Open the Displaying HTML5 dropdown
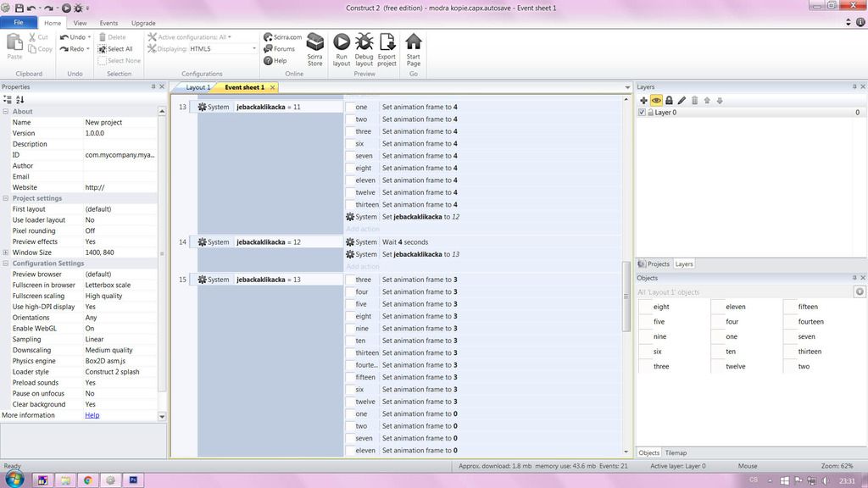 click(x=253, y=49)
